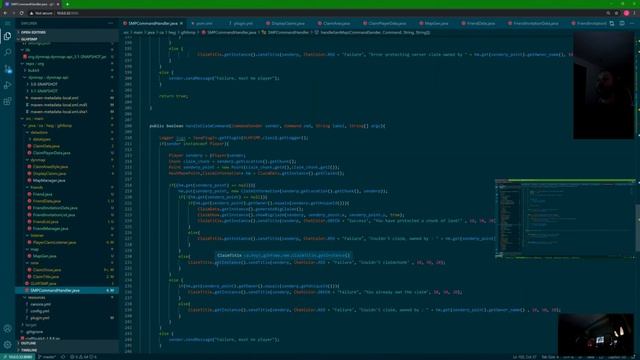
Task: Click the errors and warnings count in status bar
Action: click(x=83, y=357)
